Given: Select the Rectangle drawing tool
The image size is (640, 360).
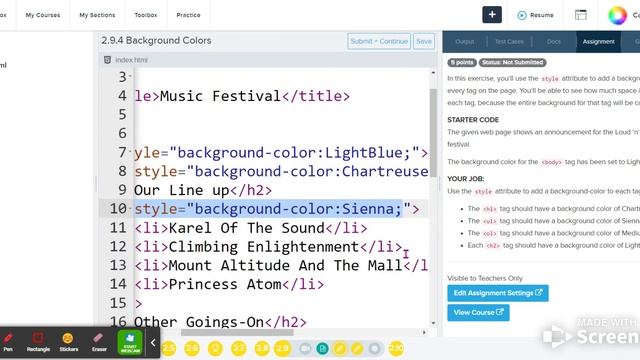Looking at the screenshot, I should (x=38, y=342).
